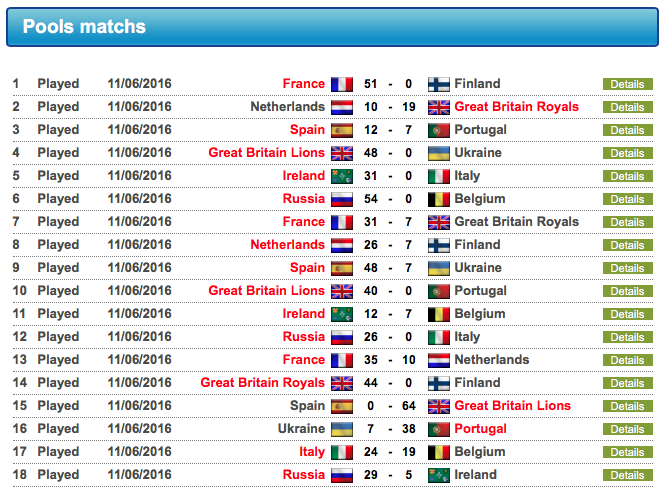Click Russia flag icon in match 12

click(x=342, y=337)
